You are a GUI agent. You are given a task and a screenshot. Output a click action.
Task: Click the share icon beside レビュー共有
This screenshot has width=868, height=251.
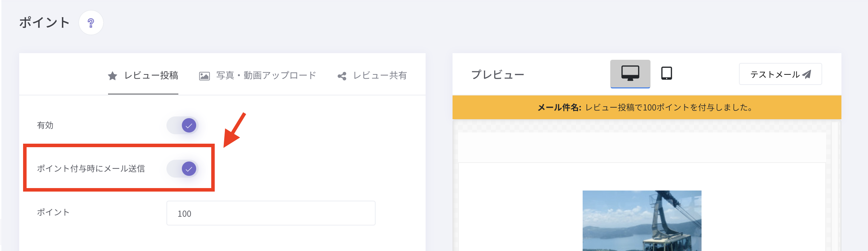pos(342,76)
